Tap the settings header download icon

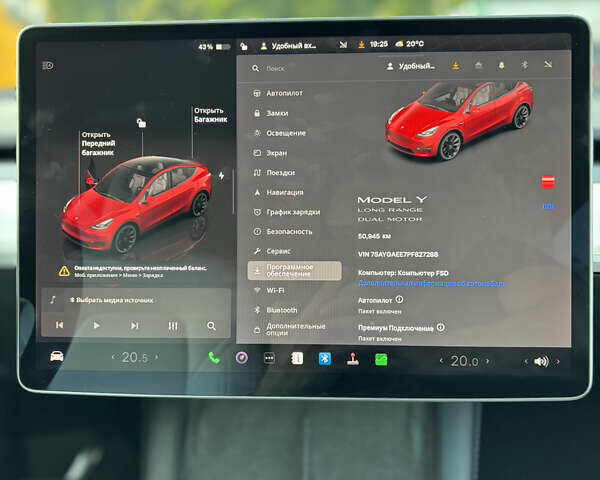(x=456, y=66)
